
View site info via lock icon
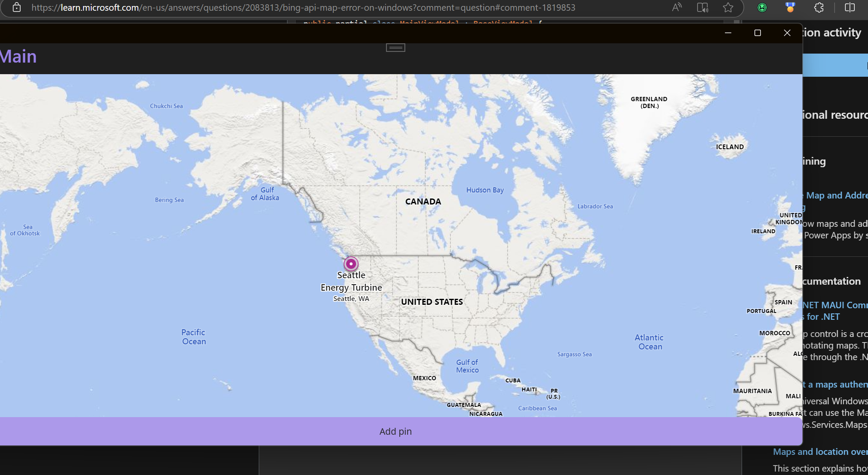(x=17, y=7)
